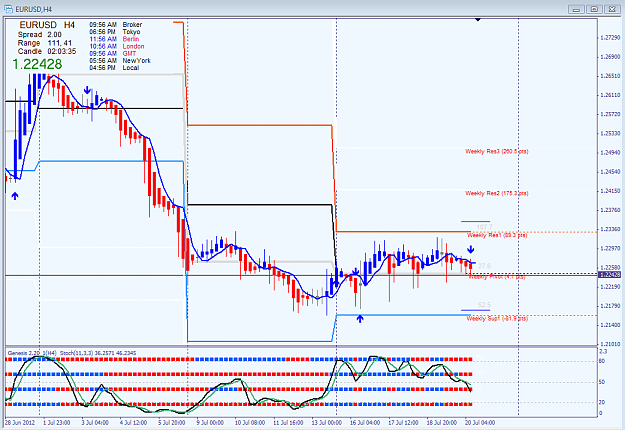Click the gray 107.7 label
Viewport: 625px width, 430px height.
pyautogui.click(x=484, y=227)
